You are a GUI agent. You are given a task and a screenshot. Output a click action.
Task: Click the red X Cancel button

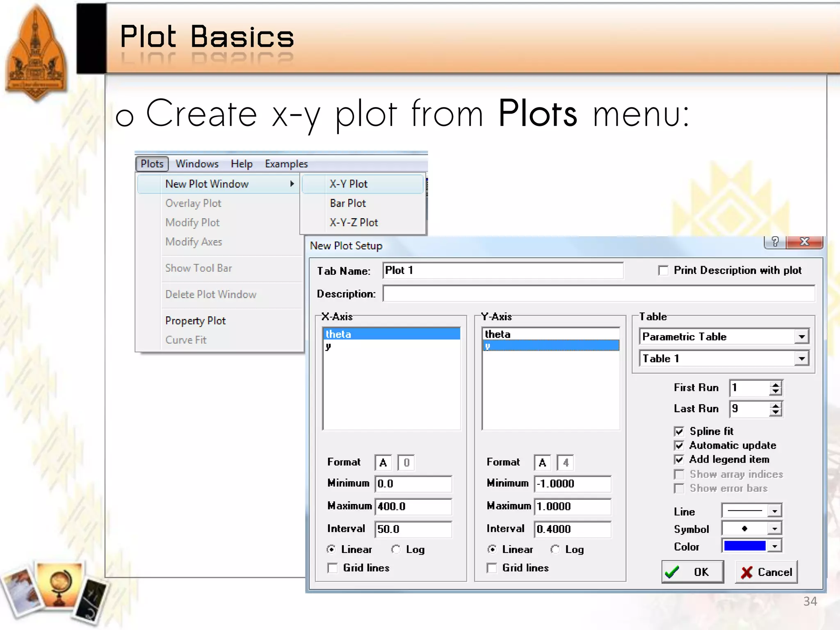pyautogui.click(x=766, y=572)
